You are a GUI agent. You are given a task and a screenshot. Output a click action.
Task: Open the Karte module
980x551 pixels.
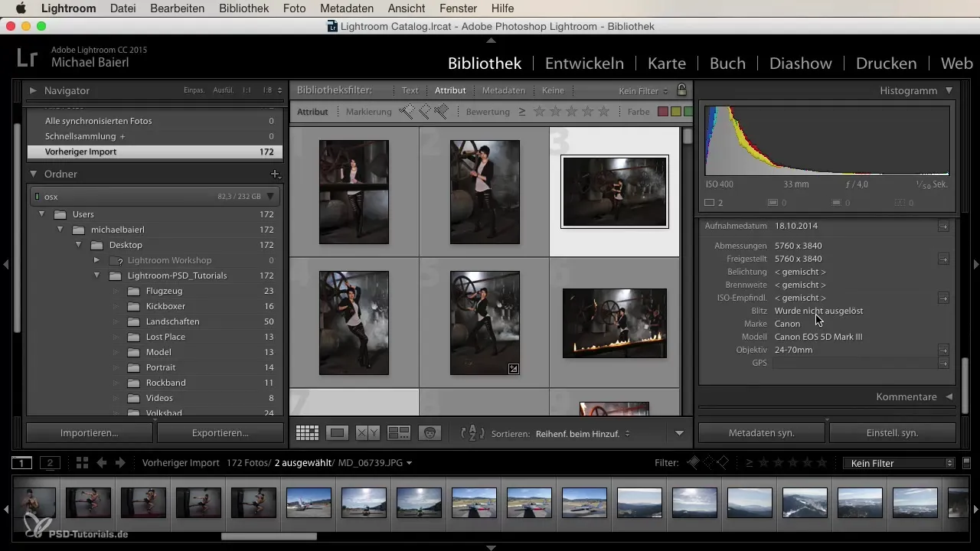(x=666, y=63)
